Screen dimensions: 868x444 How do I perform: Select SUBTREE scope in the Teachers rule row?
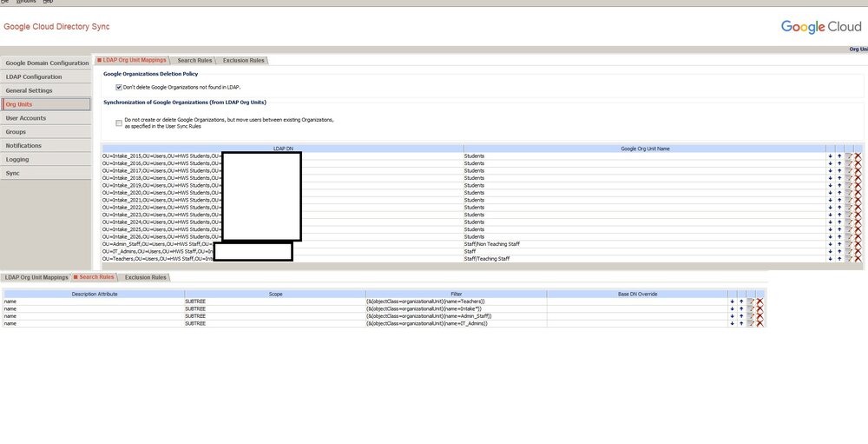[x=275, y=302]
